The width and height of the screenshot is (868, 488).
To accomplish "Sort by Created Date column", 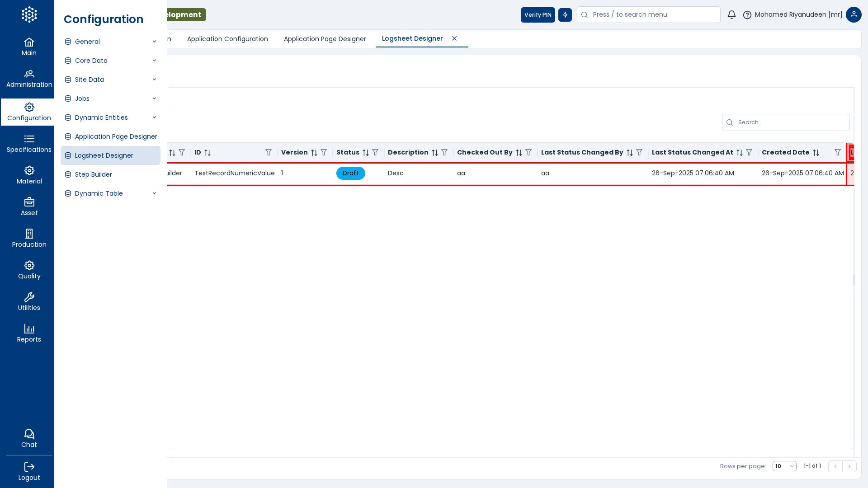I will click(x=816, y=153).
